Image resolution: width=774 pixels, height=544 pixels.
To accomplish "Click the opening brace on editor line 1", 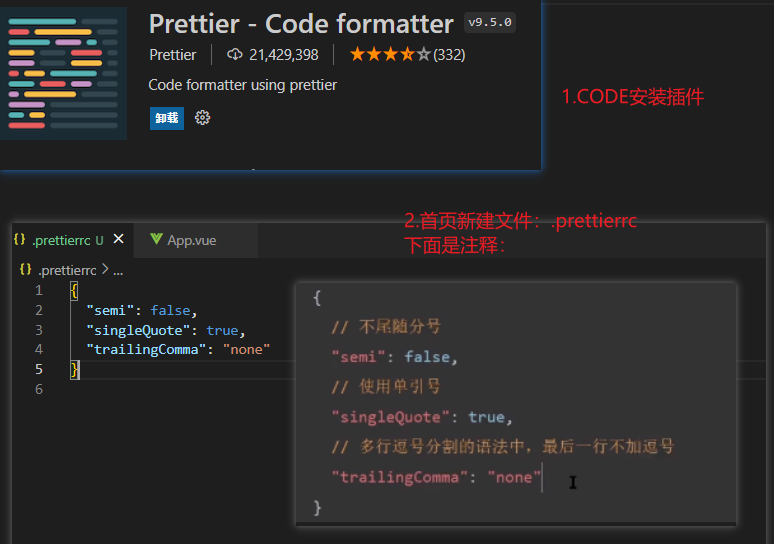I will (x=74, y=290).
